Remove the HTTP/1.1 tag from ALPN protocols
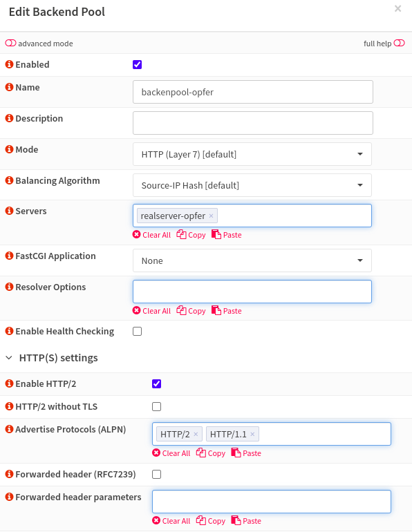Viewport: 412px width, 532px height. pyautogui.click(x=252, y=434)
